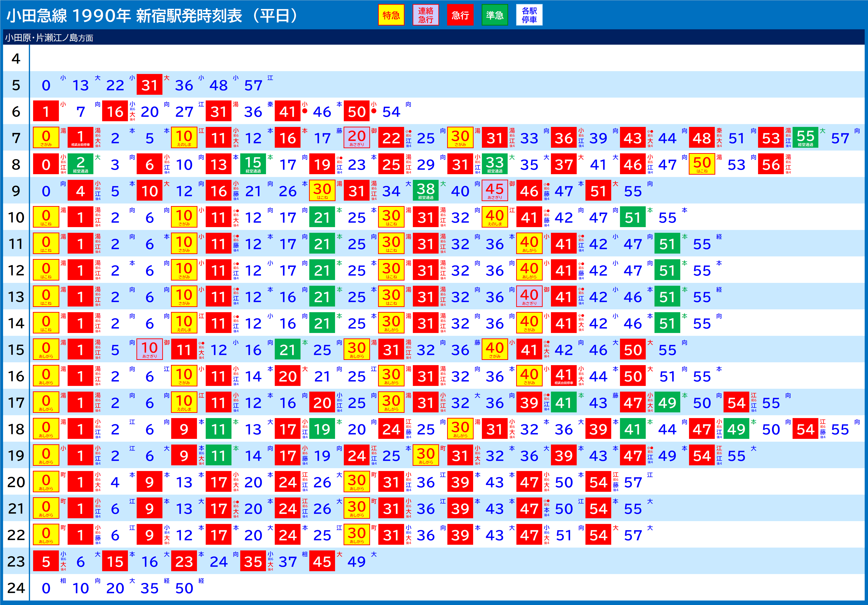Image resolution: width=868 pixels, height=605 pixels.
Task: Select the 7:20 あさぎり departure
Action: pos(357,138)
